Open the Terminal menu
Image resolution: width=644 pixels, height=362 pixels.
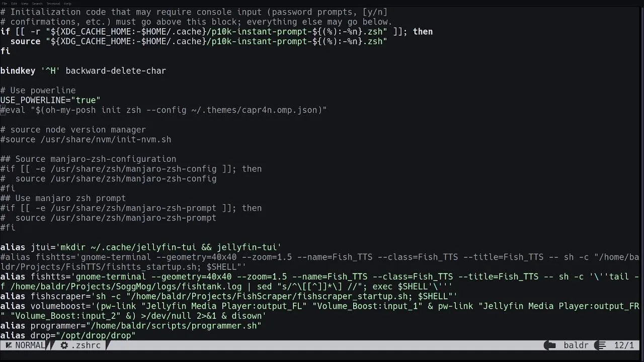(x=53, y=4)
